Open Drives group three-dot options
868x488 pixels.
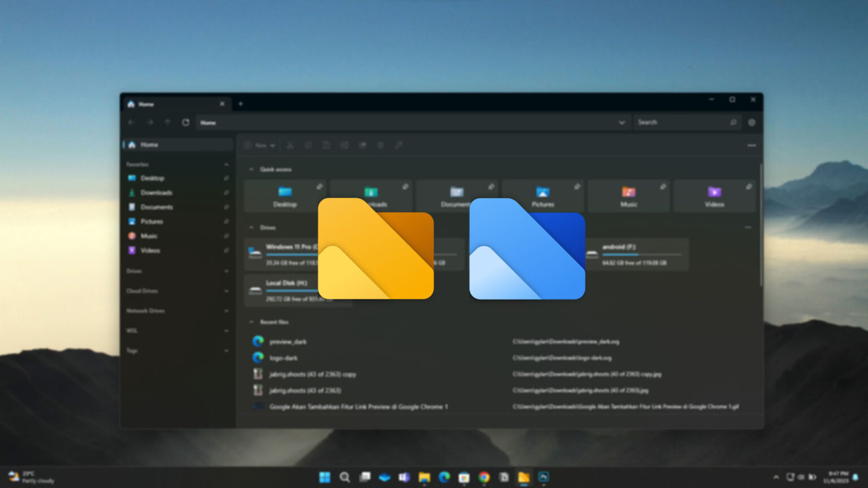pyautogui.click(x=748, y=228)
